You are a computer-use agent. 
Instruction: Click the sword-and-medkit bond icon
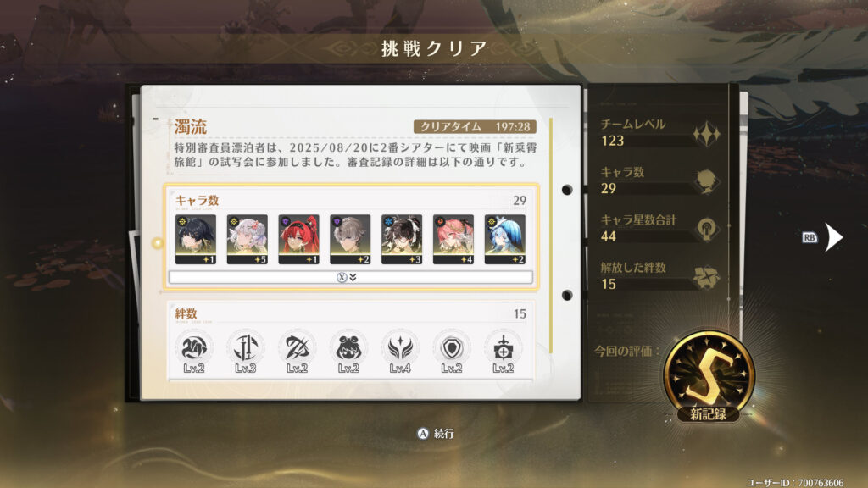click(x=503, y=352)
